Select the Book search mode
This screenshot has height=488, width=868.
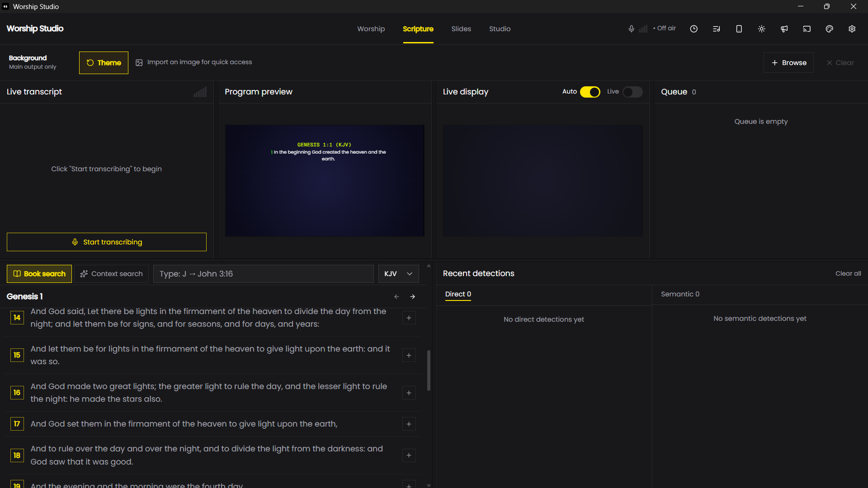[x=39, y=274]
